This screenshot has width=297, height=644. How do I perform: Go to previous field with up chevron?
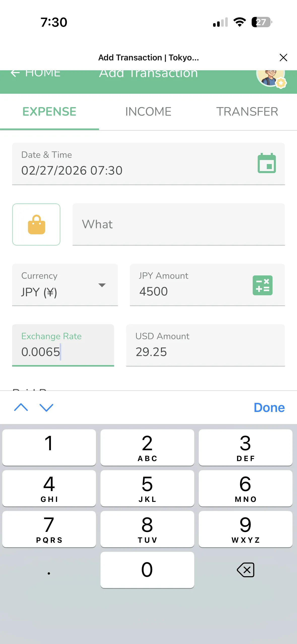point(21,407)
